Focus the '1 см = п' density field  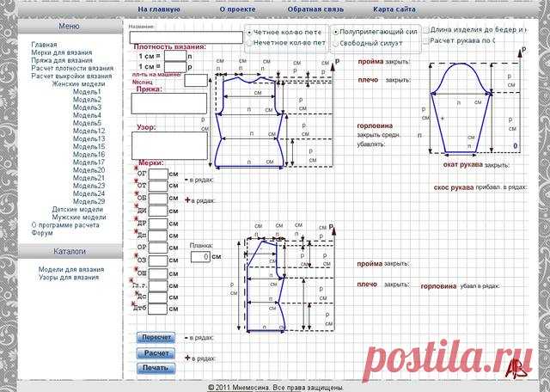175,56
